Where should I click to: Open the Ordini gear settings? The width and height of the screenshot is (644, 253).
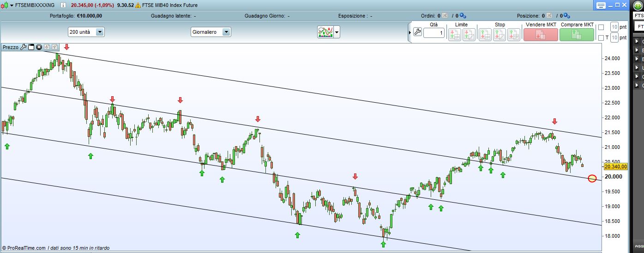tap(463, 16)
